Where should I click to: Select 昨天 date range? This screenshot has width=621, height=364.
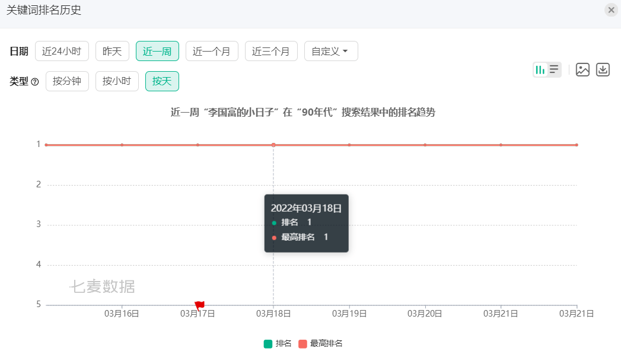click(x=112, y=51)
